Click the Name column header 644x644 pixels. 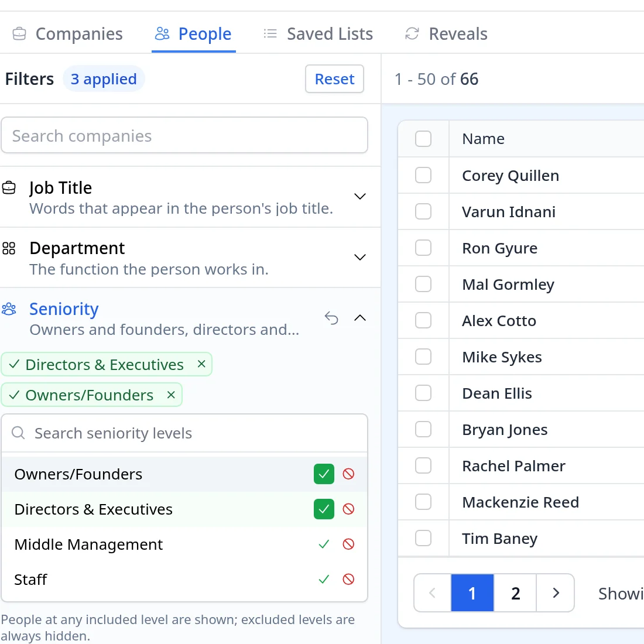(x=484, y=139)
